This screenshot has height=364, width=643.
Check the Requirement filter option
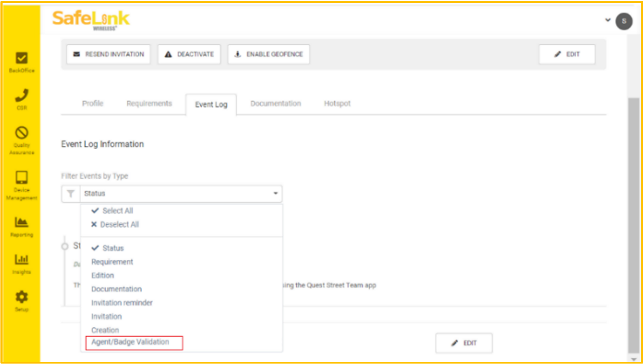(112, 262)
